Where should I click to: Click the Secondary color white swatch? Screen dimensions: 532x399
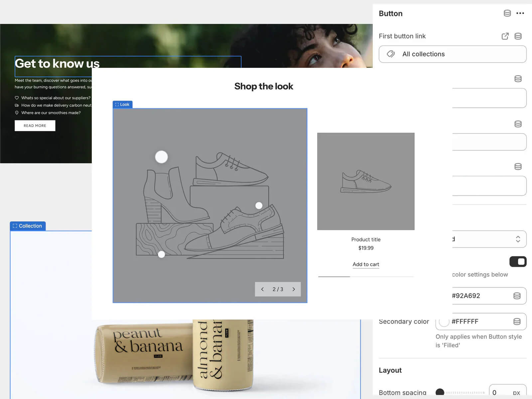[444, 322]
